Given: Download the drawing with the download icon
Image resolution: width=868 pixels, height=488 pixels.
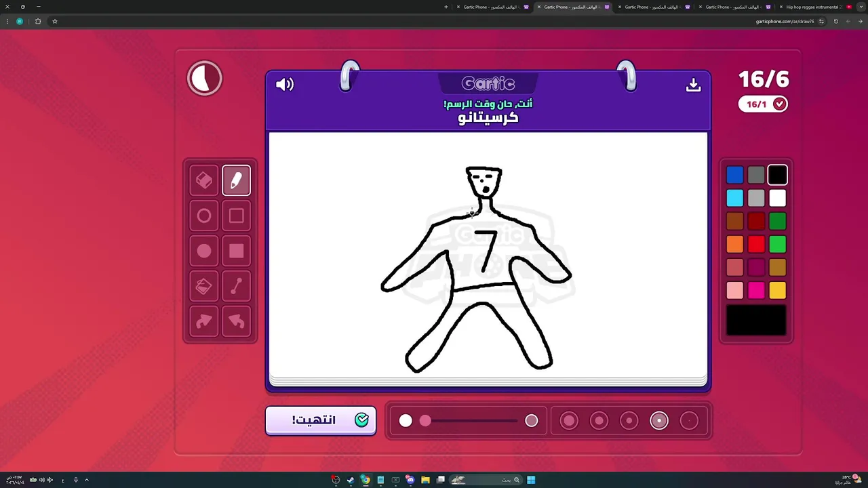Looking at the screenshot, I should 693,85.
